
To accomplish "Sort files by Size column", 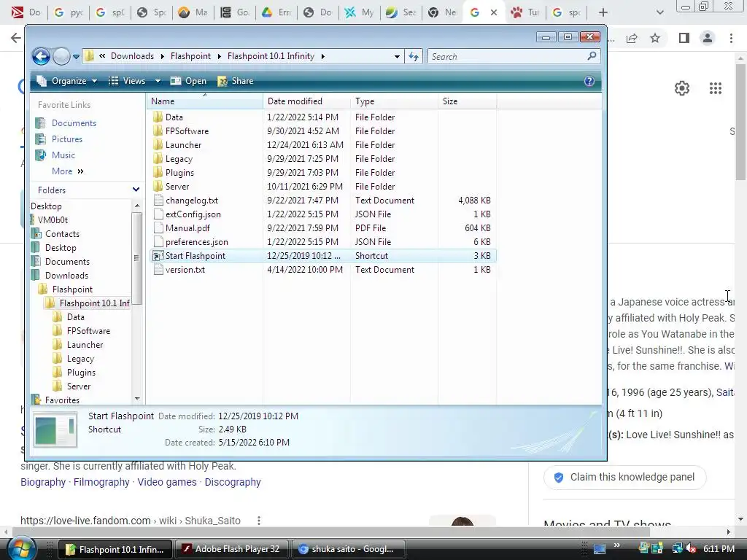I will (x=468, y=101).
